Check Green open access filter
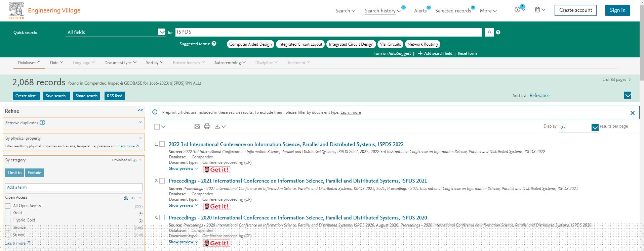 point(8,235)
